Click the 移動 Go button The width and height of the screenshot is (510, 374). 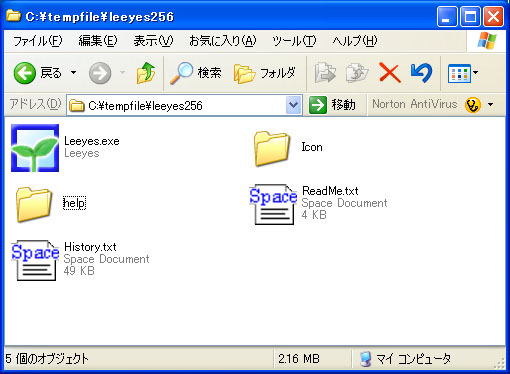(332, 105)
